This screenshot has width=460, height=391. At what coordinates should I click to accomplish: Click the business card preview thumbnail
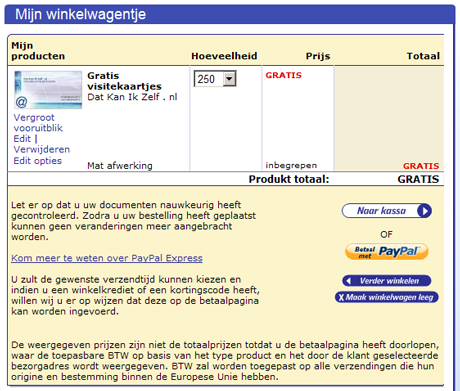coord(48,90)
